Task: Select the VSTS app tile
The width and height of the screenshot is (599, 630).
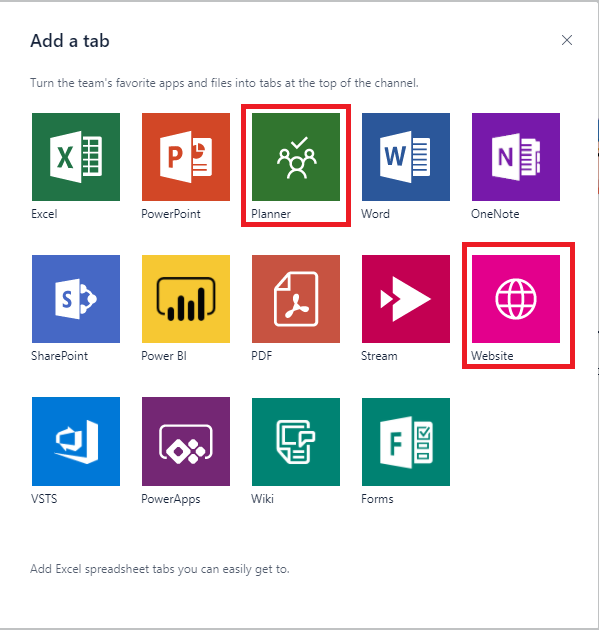Action: click(x=76, y=442)
